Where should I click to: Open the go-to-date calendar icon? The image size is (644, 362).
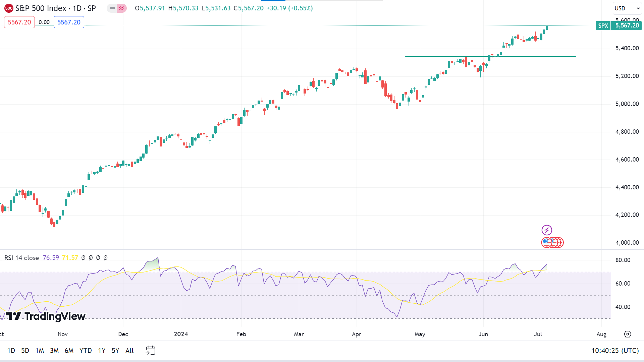pyautogui.click(x=150, y=350)
